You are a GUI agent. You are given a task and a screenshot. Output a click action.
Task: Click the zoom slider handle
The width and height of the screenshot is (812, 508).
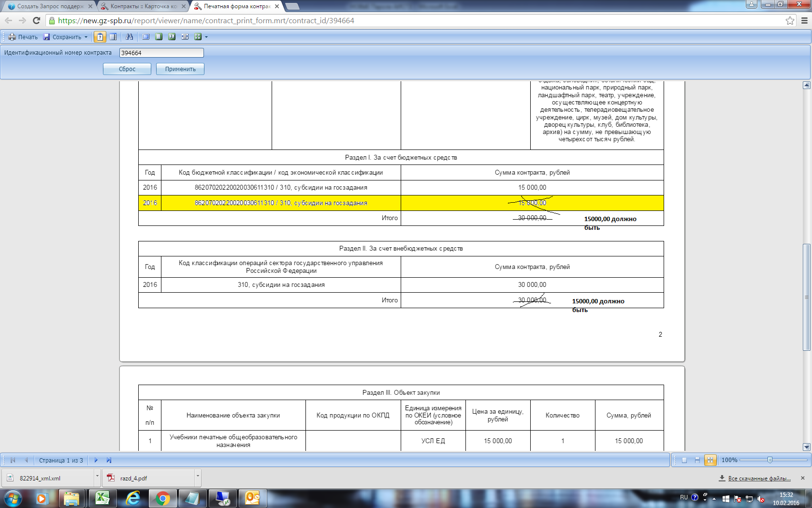click(x=769, y=460)
